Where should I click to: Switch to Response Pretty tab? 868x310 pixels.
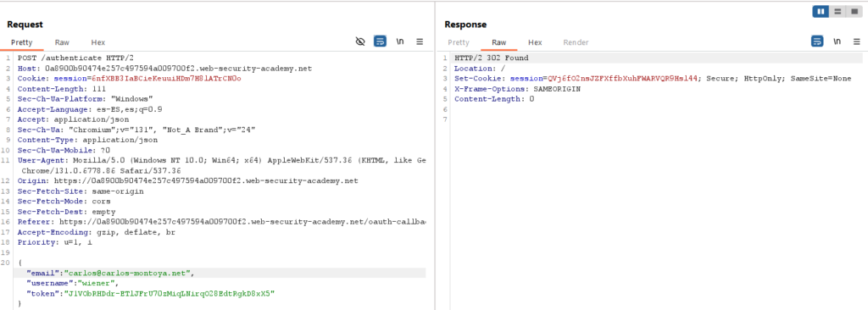point(459,42)
